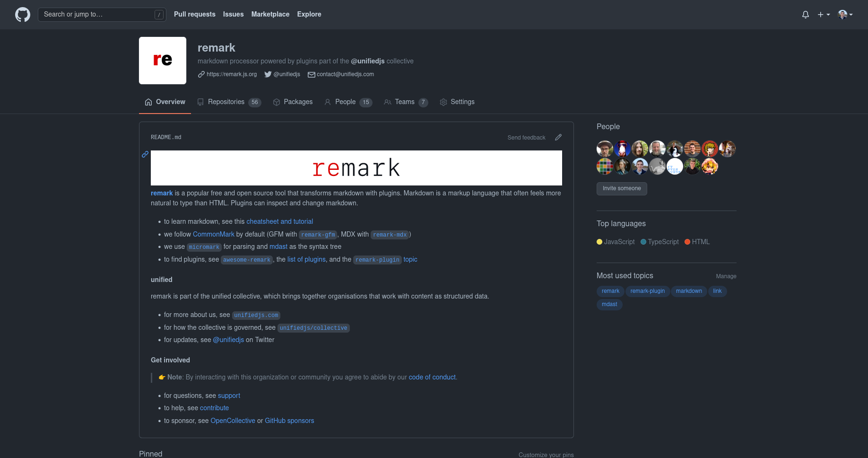Open the @unifiedjs Twitter profile link
The image size is (868, 458).
286,74
